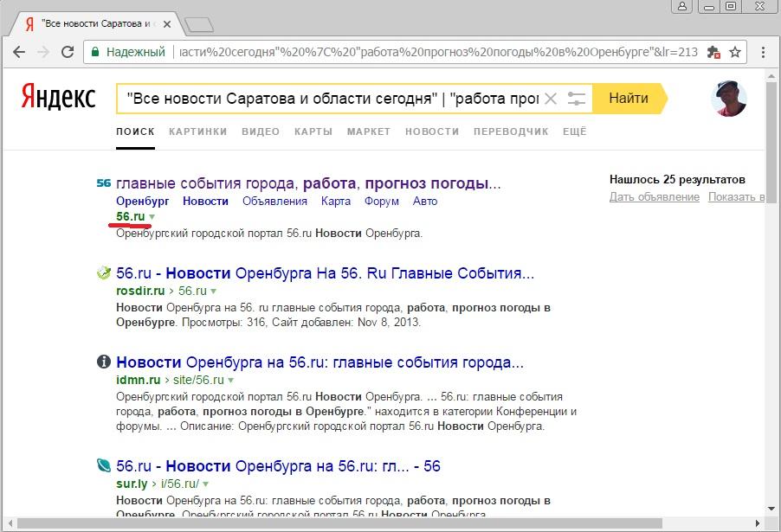Switch to Картинки tab
The height and width of the screenshot is (532, 781).
[197, 131]
